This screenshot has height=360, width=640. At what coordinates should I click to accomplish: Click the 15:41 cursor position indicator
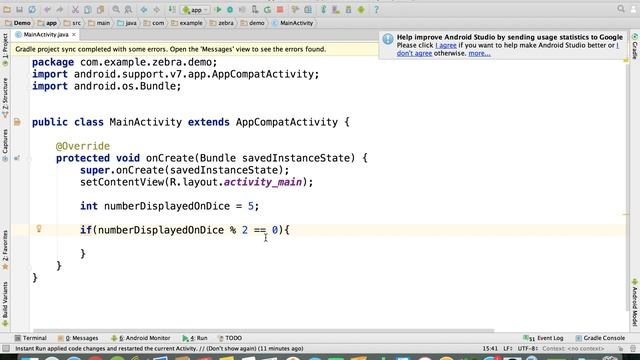[x=490, y=349]
